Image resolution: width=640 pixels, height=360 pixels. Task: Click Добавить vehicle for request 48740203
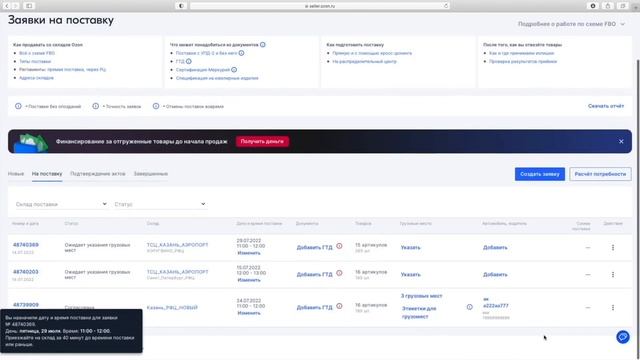[x=495, y=275]
